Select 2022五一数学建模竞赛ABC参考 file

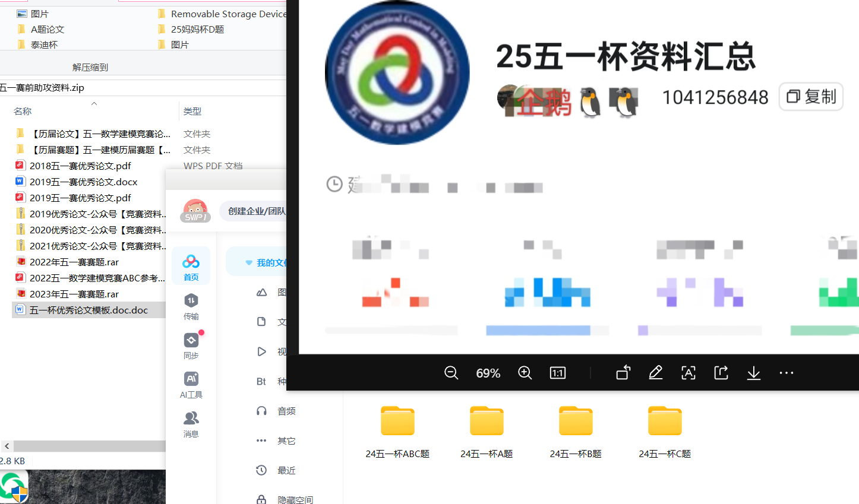coord(89,278)
